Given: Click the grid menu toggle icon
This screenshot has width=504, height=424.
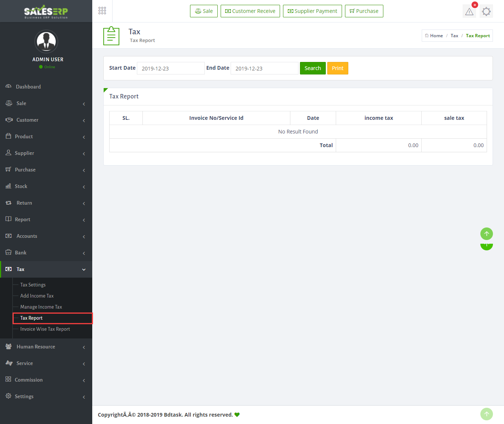Looking at the screenshot, I should click(102, 11).
